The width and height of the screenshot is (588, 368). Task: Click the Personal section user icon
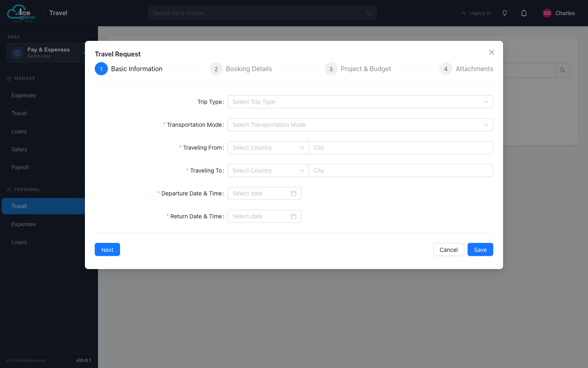click(9, 189)
